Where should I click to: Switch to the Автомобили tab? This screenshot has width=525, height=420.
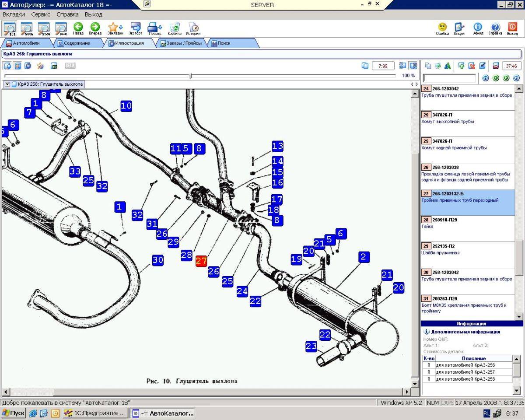(26, 43)
